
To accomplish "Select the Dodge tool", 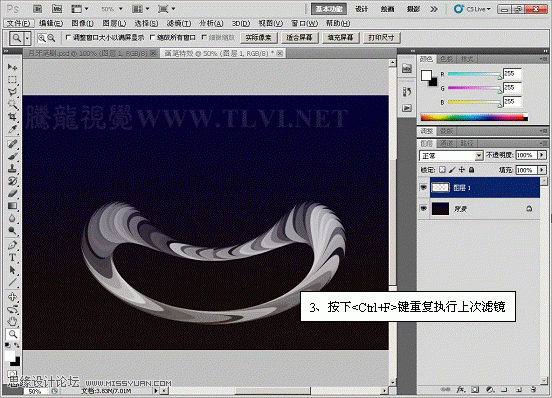I will tap(12, 231).
